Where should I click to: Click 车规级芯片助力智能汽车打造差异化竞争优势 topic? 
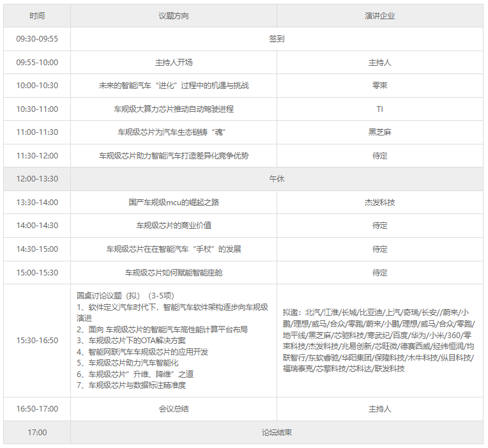pyautogui.click(x=174, y=156)
